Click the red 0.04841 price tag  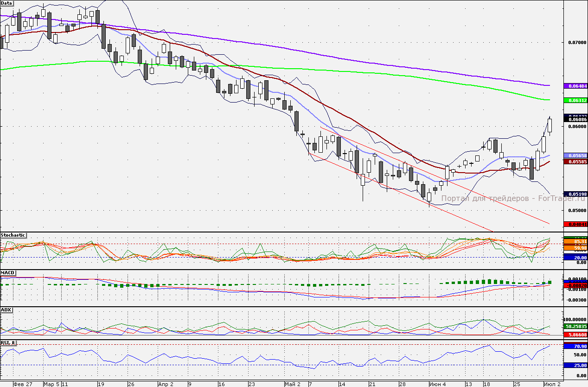coord(575,224)
